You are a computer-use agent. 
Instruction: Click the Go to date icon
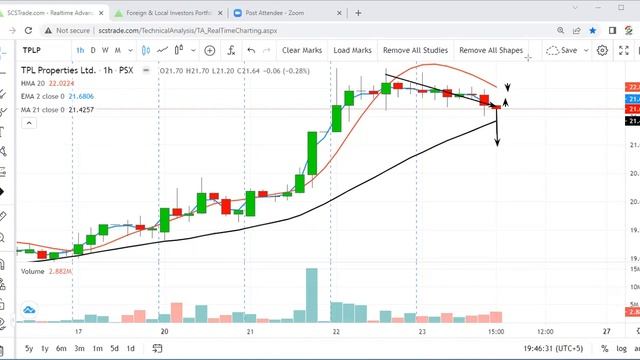coord(157,348)
